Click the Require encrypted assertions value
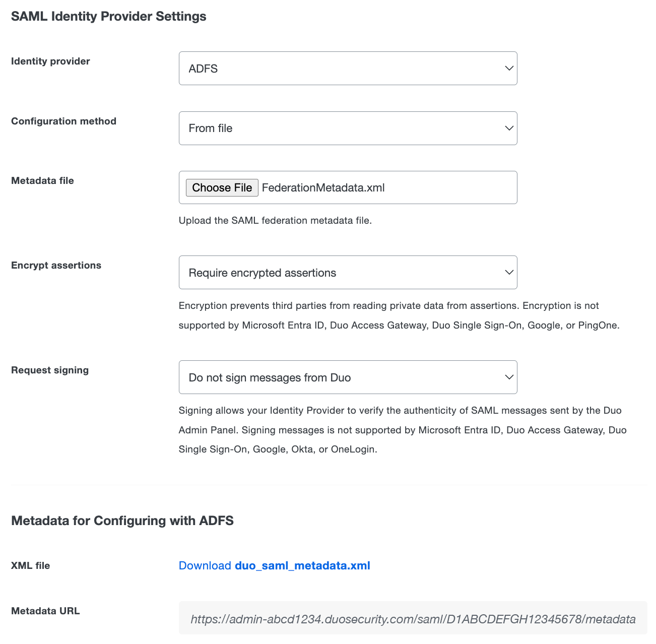 (262, 272)
